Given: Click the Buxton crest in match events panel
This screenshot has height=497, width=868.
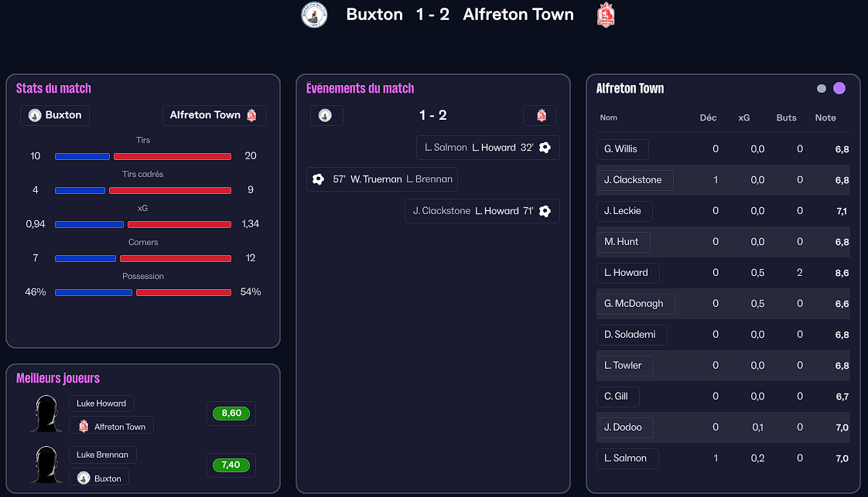Looking at the screenshot, I should 326,115.
